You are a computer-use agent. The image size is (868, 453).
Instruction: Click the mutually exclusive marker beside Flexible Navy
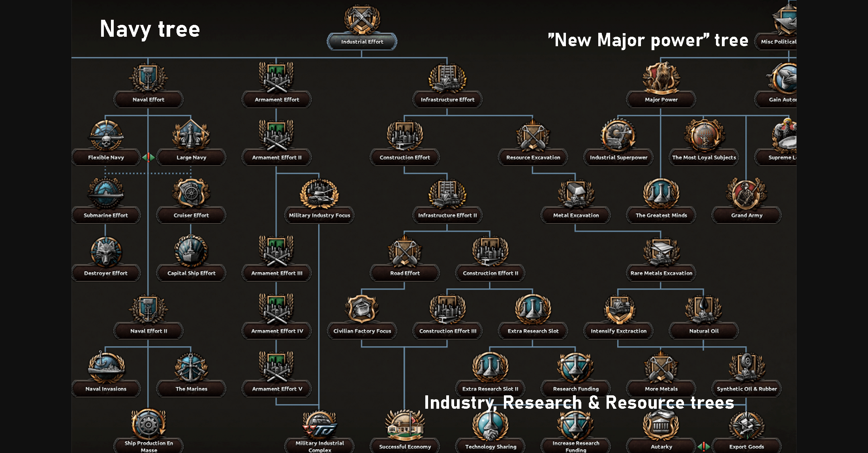148,158
